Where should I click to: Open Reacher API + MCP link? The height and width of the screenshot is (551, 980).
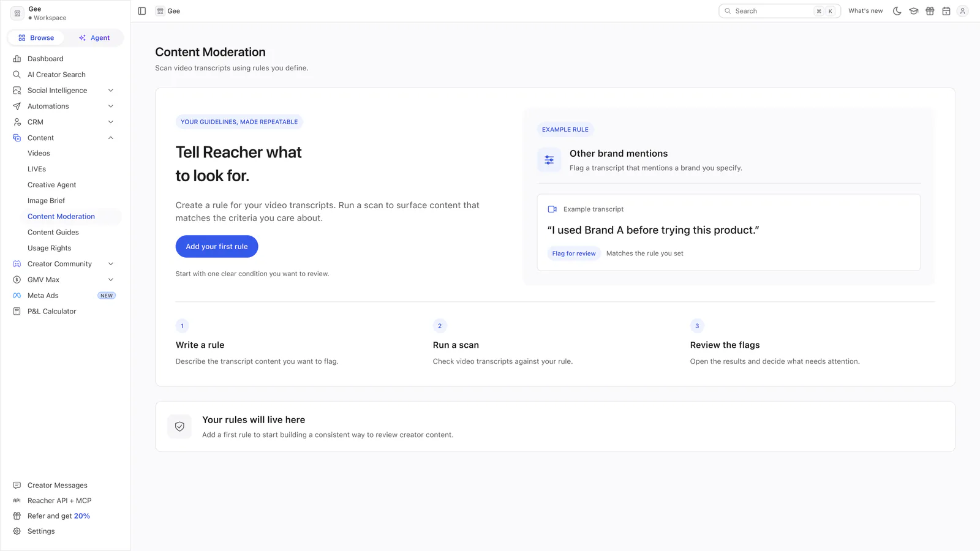pyautogui.click(x=59, y=501)
